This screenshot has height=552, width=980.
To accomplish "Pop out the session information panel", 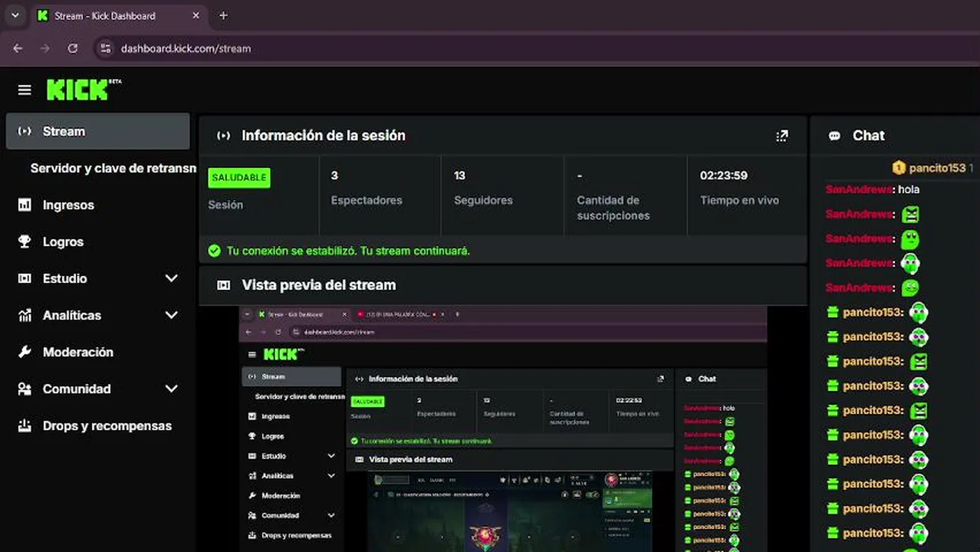I will point(782,136).
